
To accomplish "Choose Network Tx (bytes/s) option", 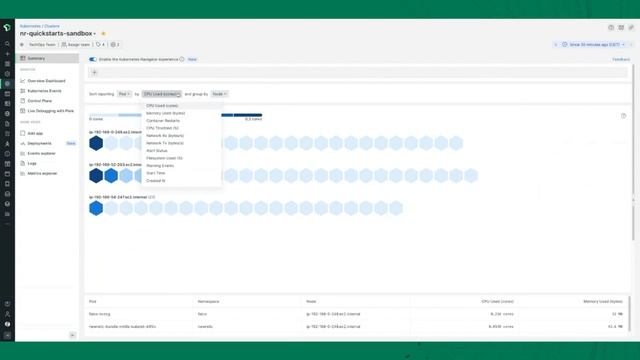I will click(182, 143).
